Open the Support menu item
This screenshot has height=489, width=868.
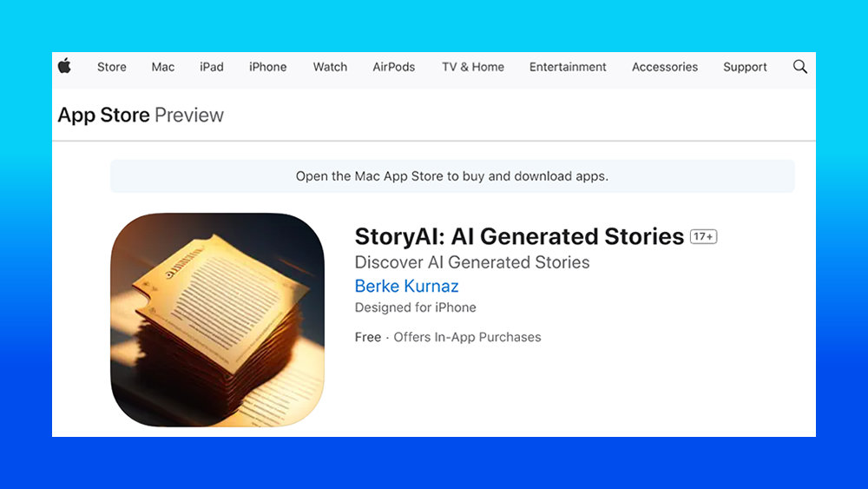pyautogui.click(x=745, y=67)
